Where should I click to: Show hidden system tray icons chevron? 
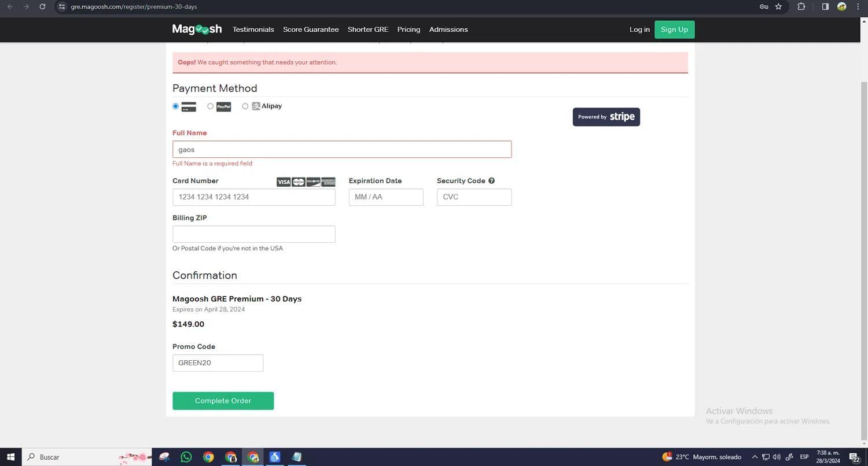pos(755,457)
